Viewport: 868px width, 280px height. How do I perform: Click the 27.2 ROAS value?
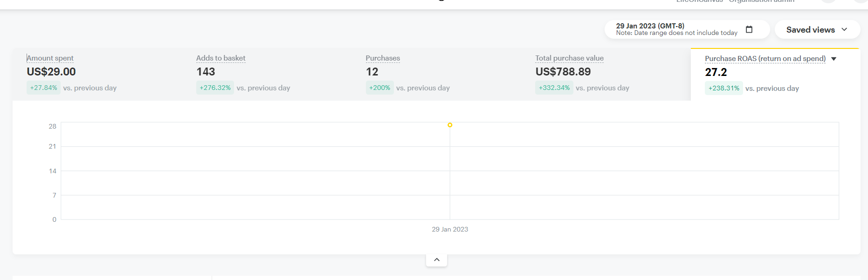pyautogui.click(x=716, y=72)
